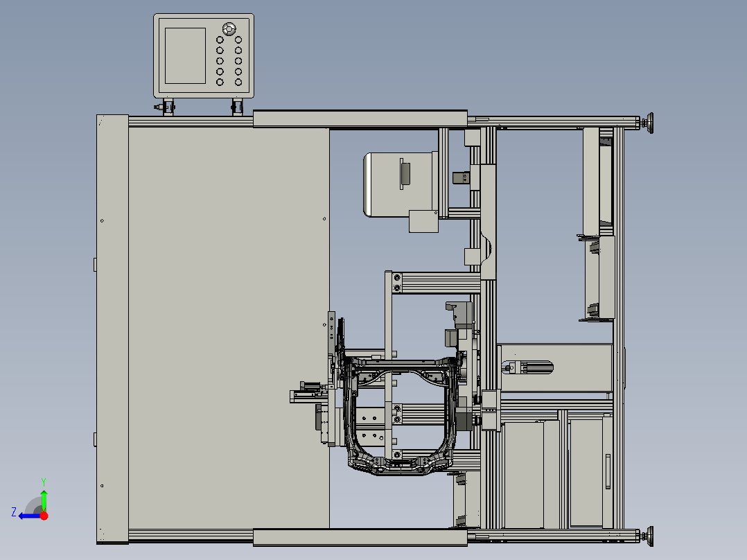
Task: Select the long cover bar along the top frame edge
Action: pyautogui.click(x=360, y=119)
